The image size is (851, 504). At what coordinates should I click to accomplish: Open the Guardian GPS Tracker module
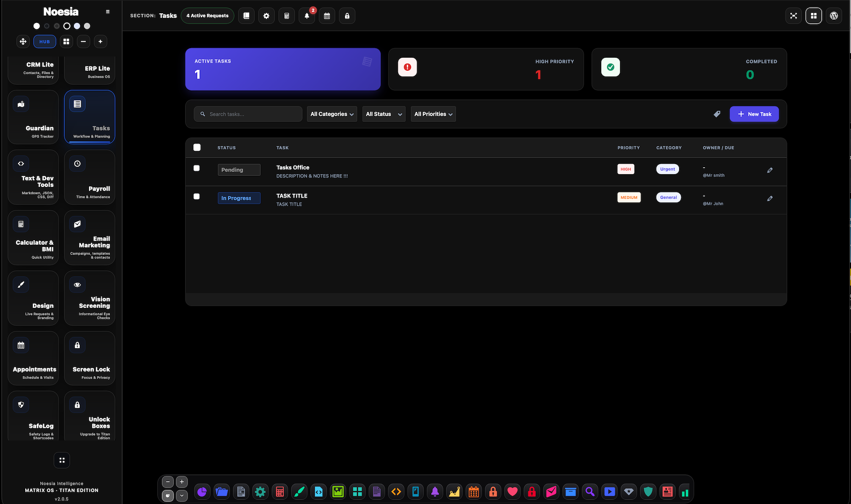tap(33, 117)
